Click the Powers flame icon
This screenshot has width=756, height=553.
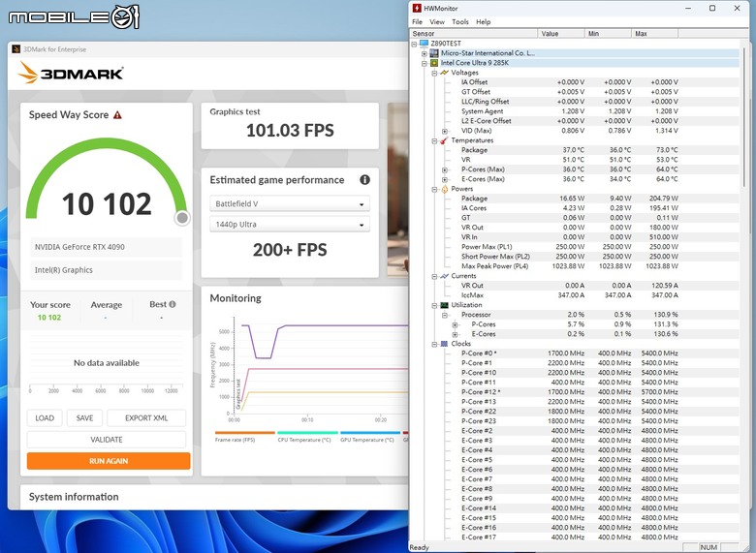444,189
